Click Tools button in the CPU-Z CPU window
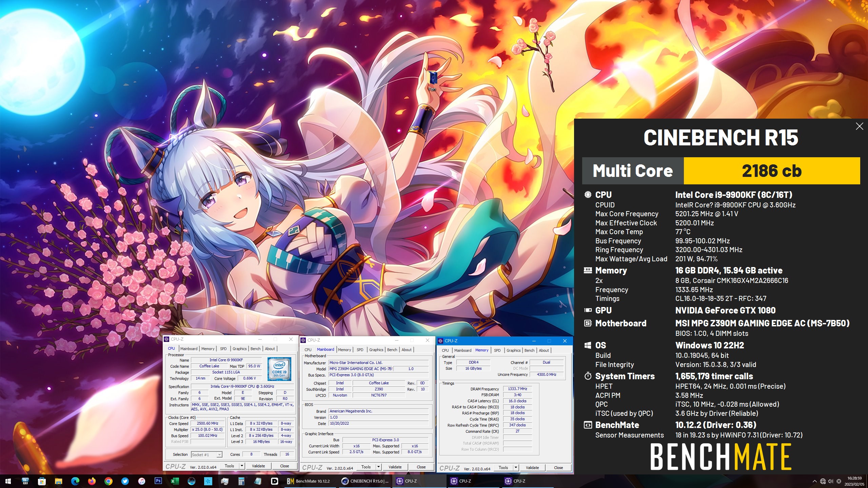Image resolution: width=868 pixels, height=488 pixels. pyautogui.click(x=230, y=466)
